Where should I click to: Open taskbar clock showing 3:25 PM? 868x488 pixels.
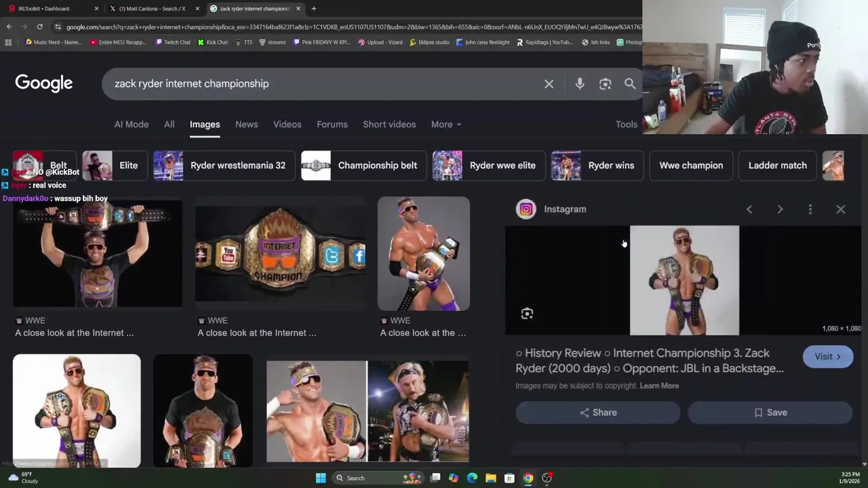click(850, 478)
